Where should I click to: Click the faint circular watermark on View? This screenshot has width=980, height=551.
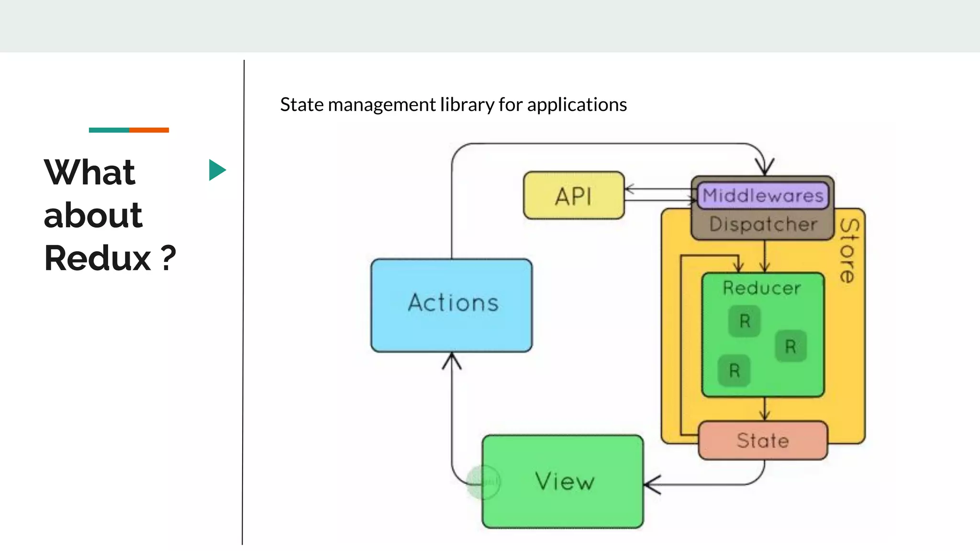[x=484, y=482]
